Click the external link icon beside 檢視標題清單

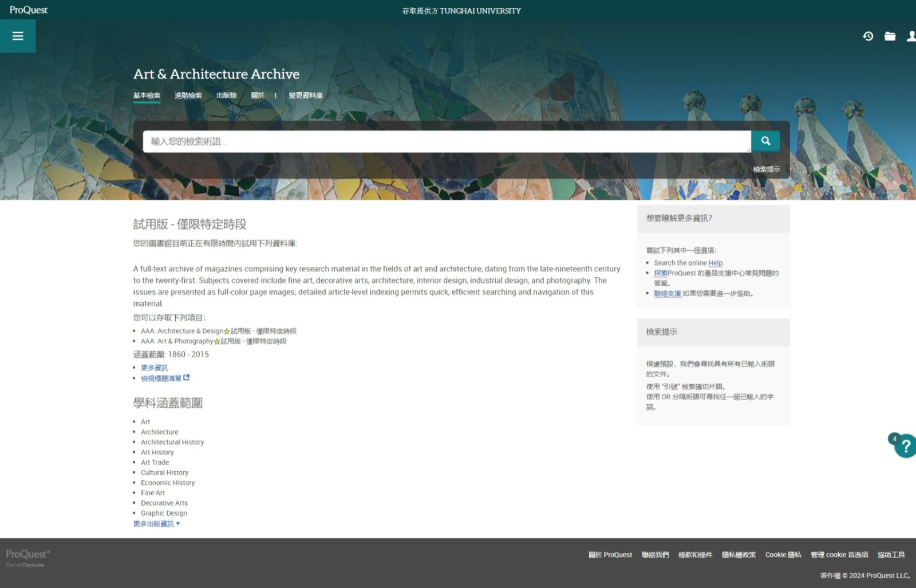tap(187, 378)
